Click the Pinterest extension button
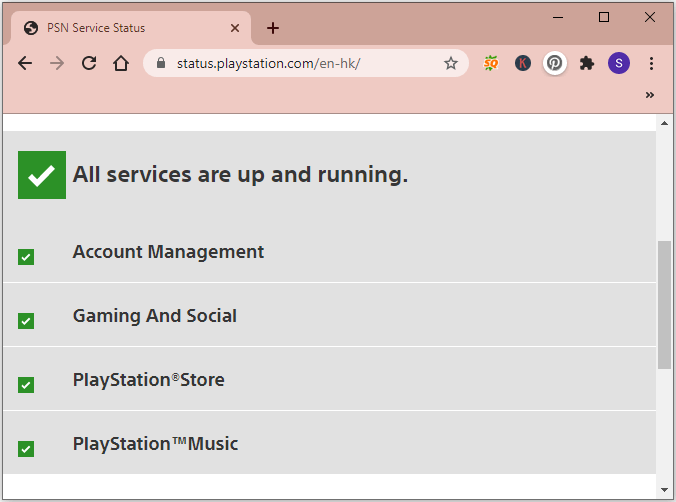The width and height of the screenshot is (676, 502). pyautogui.click(x=554, y=63)
